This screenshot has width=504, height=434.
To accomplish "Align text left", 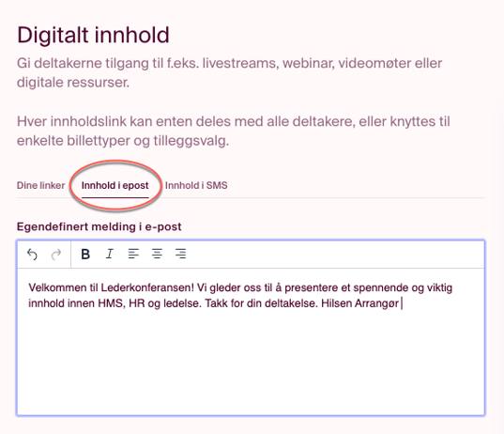I will click(133, 255).
